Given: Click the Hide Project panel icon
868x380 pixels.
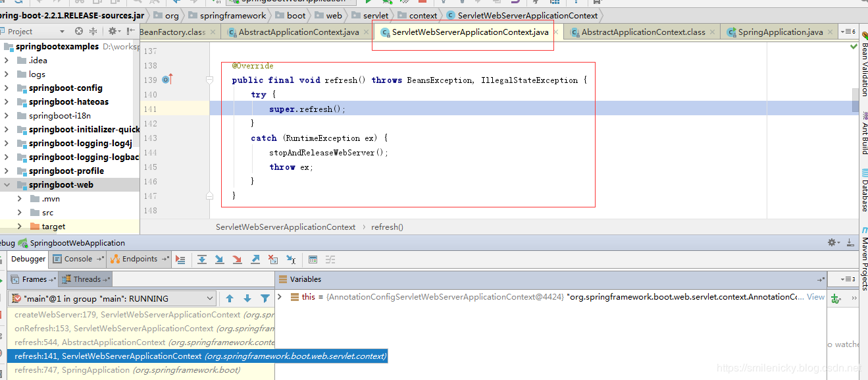Looking at the screenshot, I should coord(130,31).
